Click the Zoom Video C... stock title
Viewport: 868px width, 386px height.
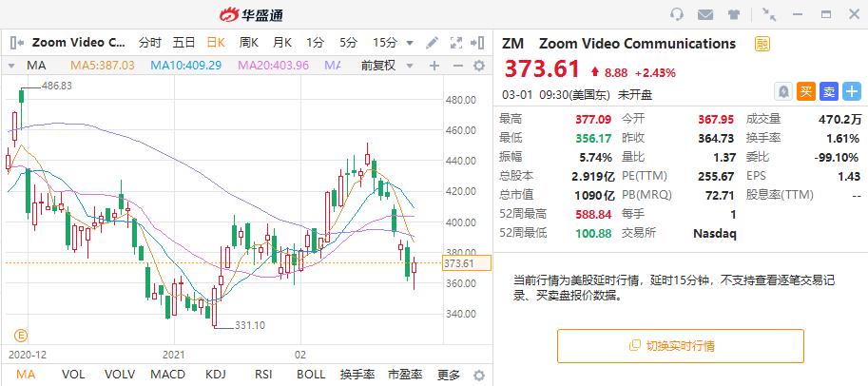pos(79,43)
